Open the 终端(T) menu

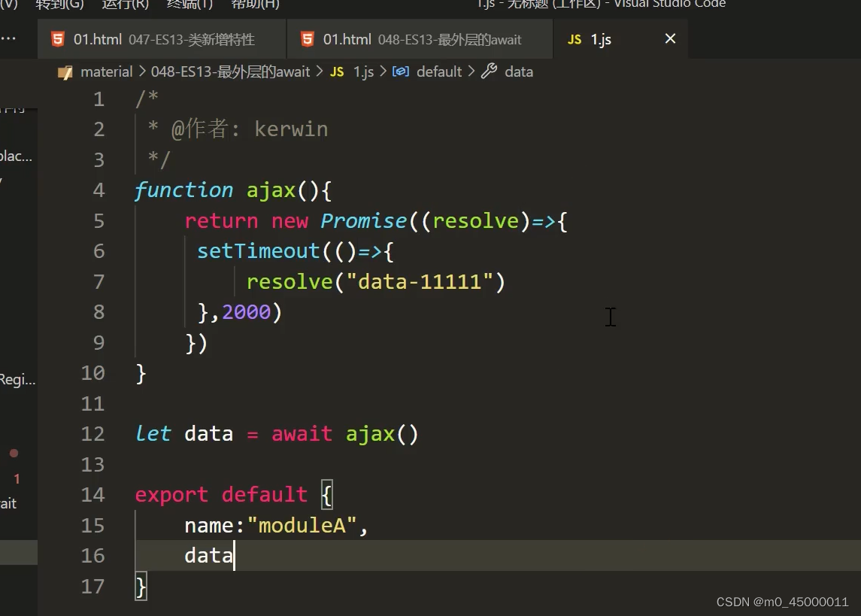point(189,5)
